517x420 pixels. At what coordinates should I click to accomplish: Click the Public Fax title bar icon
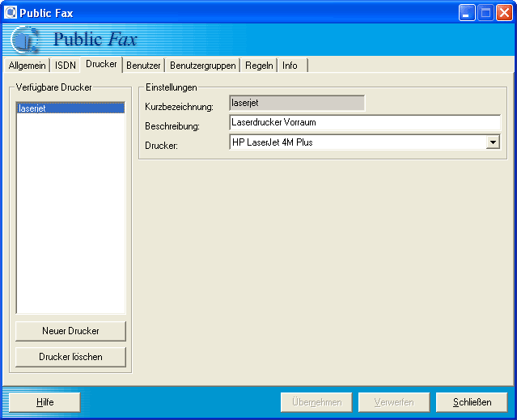click(x=11, y=12)
